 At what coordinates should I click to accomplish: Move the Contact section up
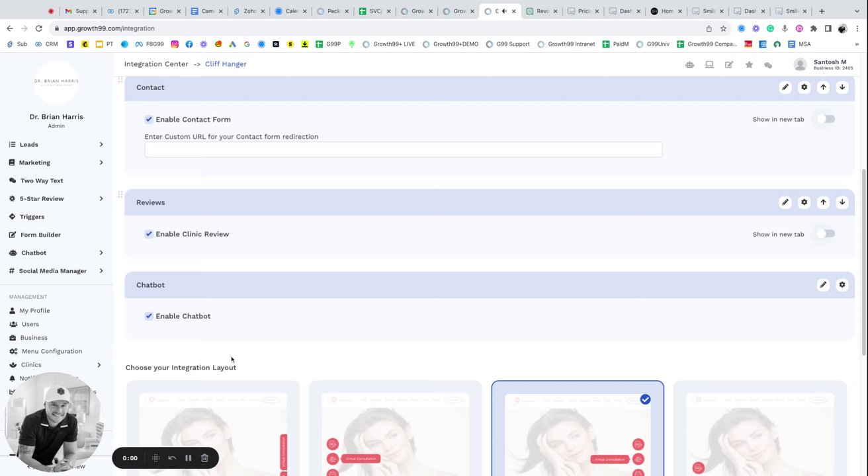point(823,87)
